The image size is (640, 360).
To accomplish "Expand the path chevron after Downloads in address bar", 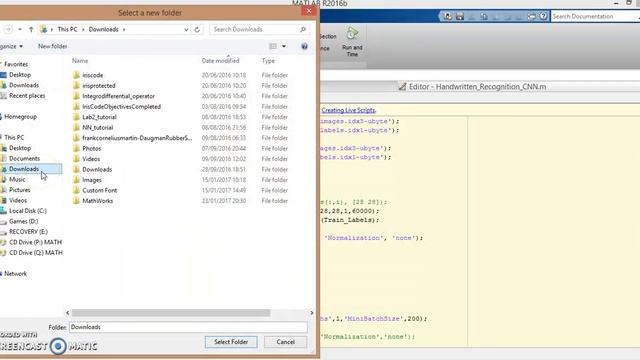I will click(x=124, y=29).
